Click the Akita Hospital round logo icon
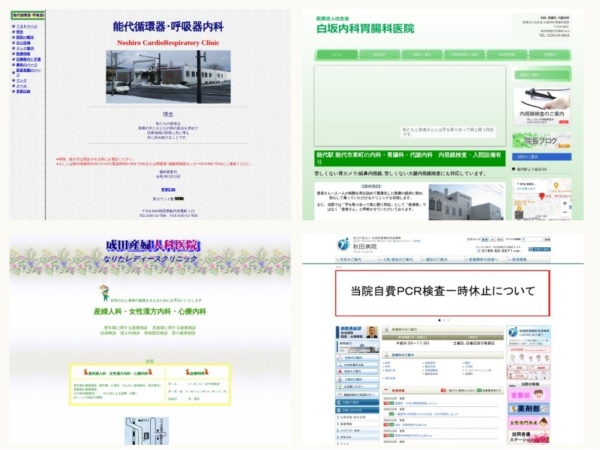This screenshot has height=450, width=600. 343,244
